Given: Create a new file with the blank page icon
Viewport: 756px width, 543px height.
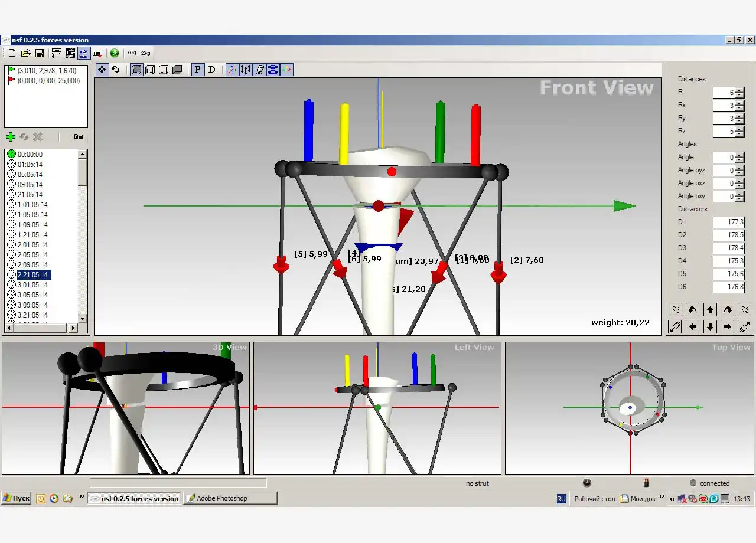Looking at the screenshot, I should coord(12,53).
